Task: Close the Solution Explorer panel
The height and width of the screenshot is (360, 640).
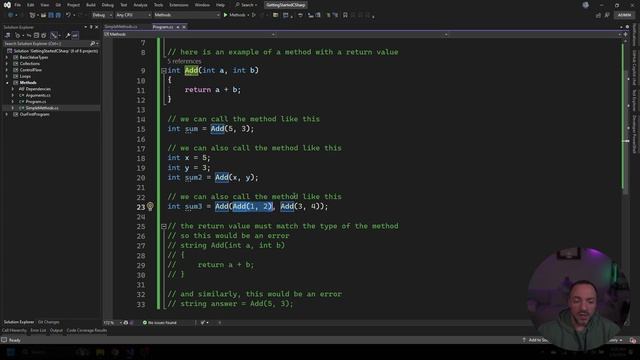Action: coord(96,27)
